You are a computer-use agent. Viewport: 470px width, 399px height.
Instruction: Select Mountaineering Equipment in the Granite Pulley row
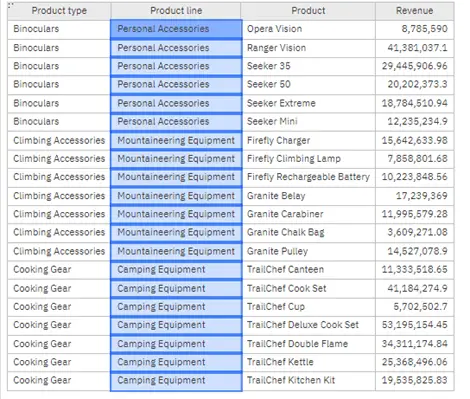[x=176, y=251]
